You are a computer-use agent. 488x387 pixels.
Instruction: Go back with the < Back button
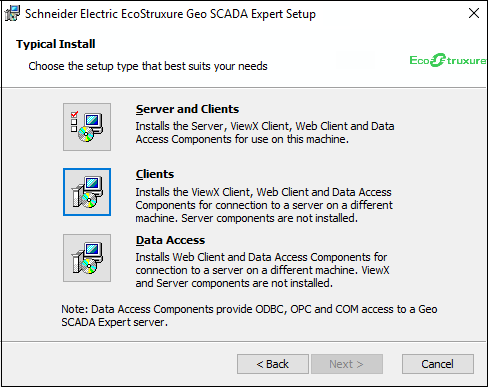(273, 364)
